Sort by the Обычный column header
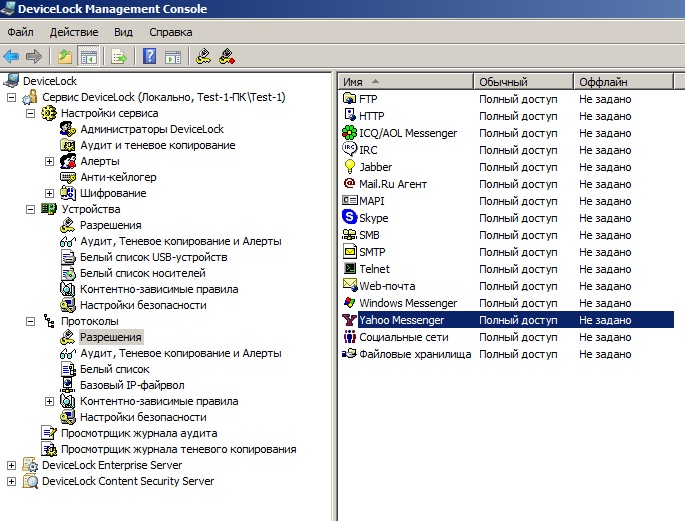The height and width of the screenshot is (521, 685). pos(523,82)
